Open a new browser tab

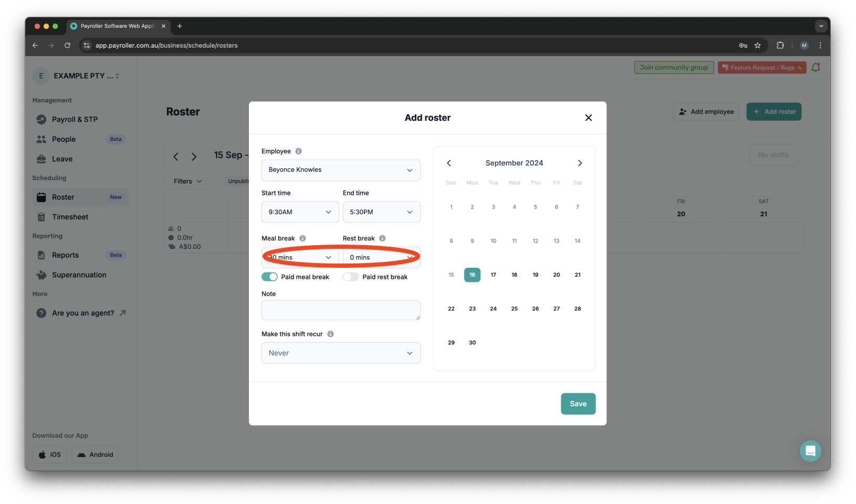coord(180,26)
